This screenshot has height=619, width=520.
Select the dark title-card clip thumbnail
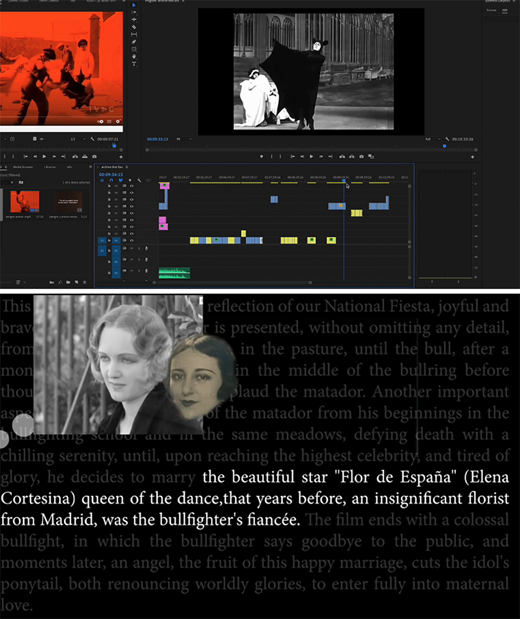pyautogui.click(x=68, y=202)
